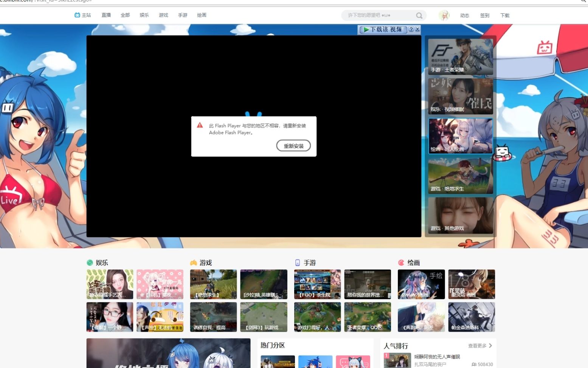Viewport: 588px width, 368px height.
Task: Click 查看更多 in 人气排行
Action: click(477, 346)
